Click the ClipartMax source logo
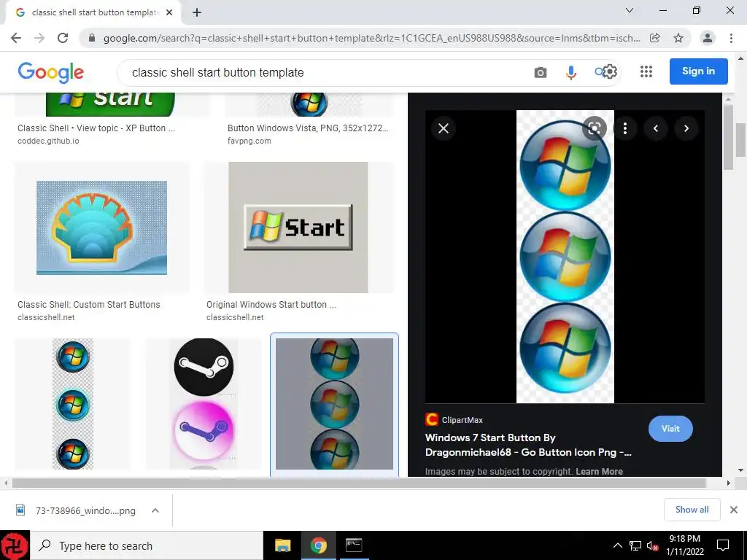Viewport: 747px width, 560px height. 432,419
